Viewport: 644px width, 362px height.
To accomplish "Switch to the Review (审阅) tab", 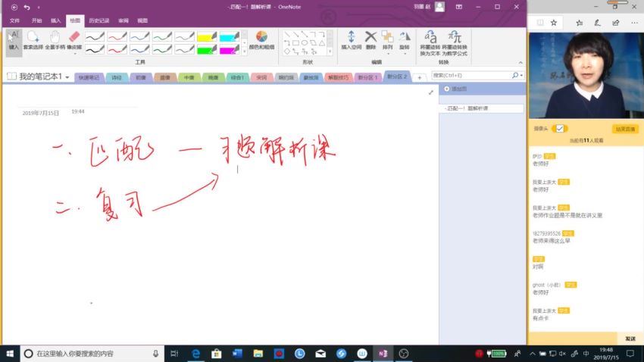I will pos(123,20).
